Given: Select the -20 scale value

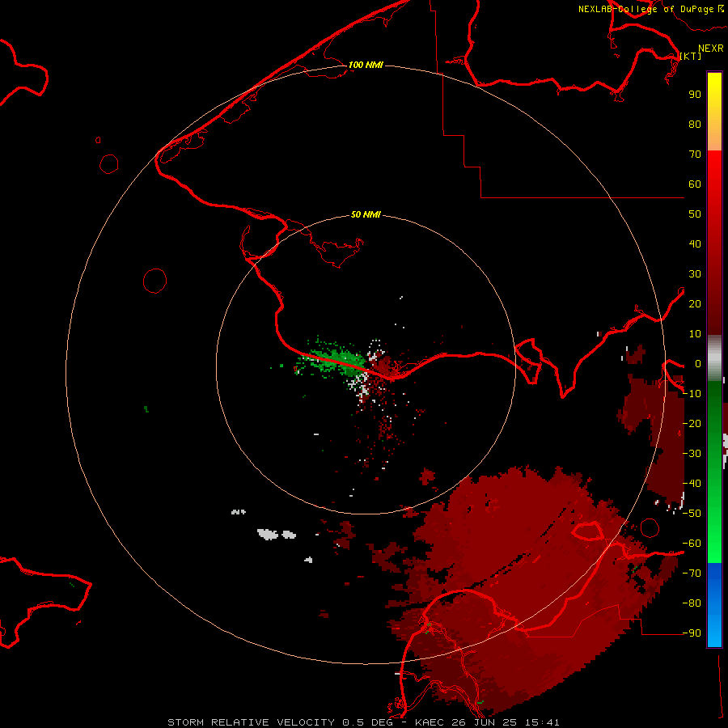Looking at the screenshot, I should [692, 424].
